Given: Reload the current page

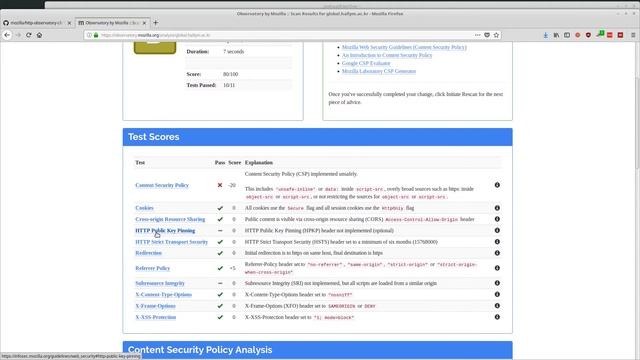Looking at the screenshot, I should tap(29, 35).
